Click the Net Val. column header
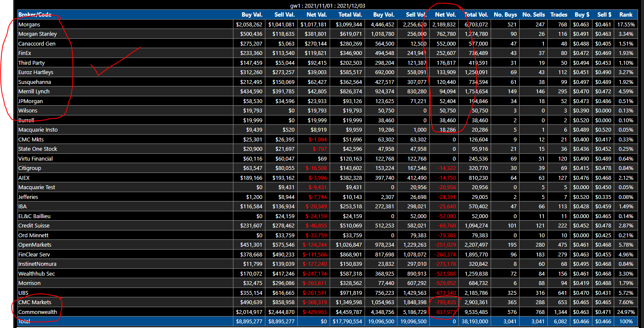Image resolution: width=644 pixels, height=328 pixels. pyautogui.click(x=316, y=15)
